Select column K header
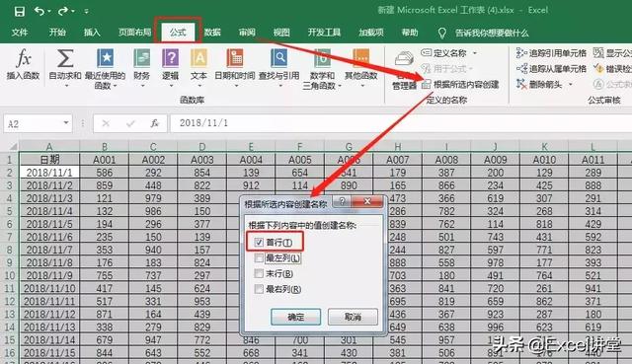 pyautogui.click(x=544, y=147)
